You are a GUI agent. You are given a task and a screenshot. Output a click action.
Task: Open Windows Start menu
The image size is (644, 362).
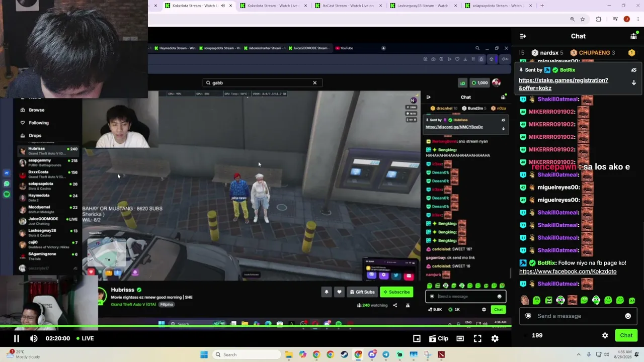[x=204, y=354]
